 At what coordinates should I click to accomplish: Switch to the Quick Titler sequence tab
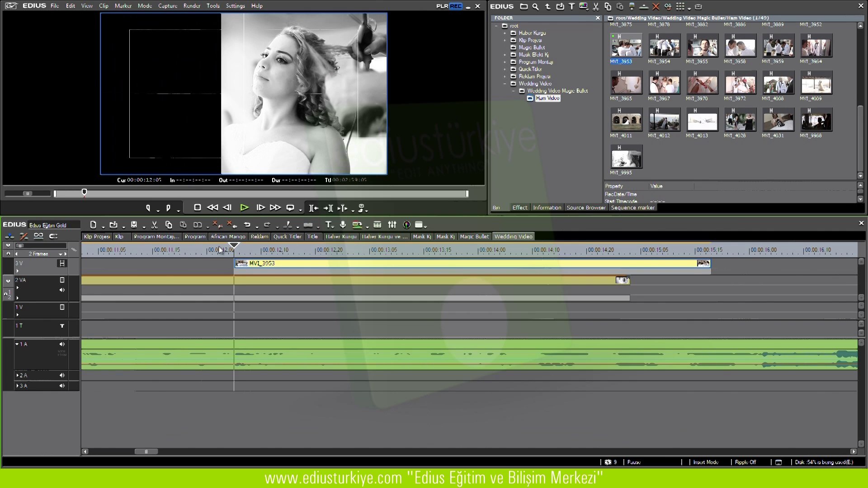tap(287, 237)
